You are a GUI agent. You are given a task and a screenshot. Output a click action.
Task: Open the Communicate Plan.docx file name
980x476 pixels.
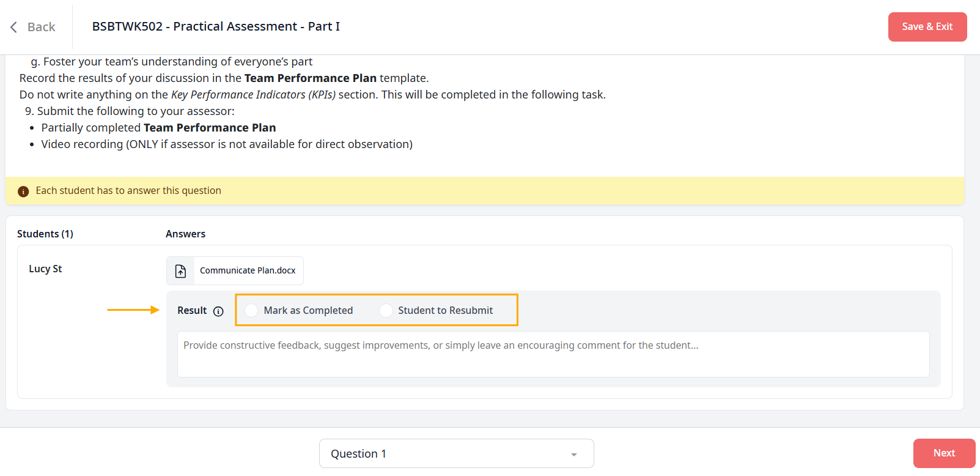click(248, 270)
